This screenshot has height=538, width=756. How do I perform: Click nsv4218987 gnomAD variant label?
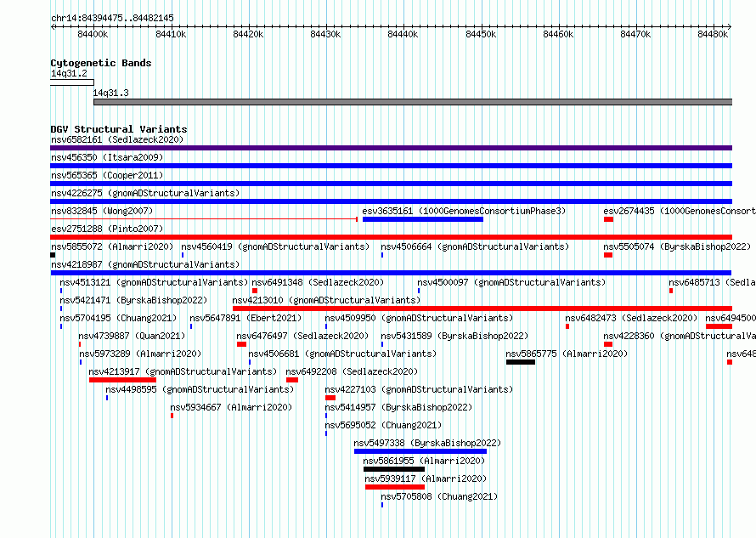145,264
